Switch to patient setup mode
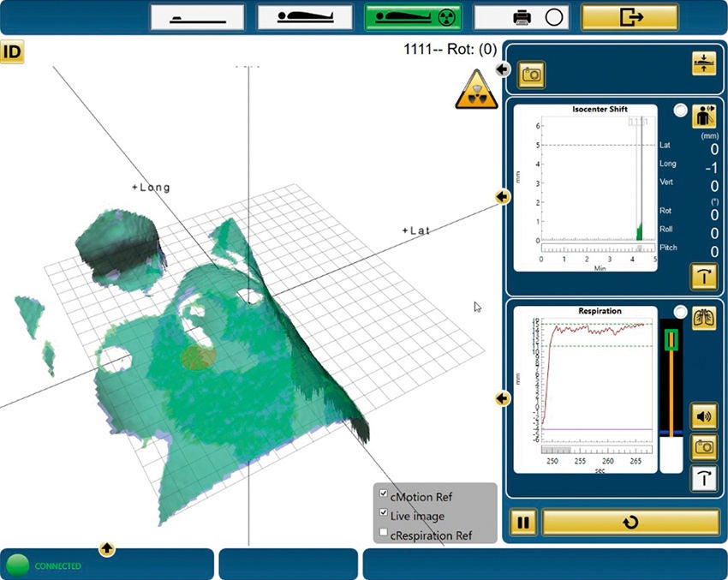This screenshot has width=728, height=580. pyautogui.click(x=305, y=18)
